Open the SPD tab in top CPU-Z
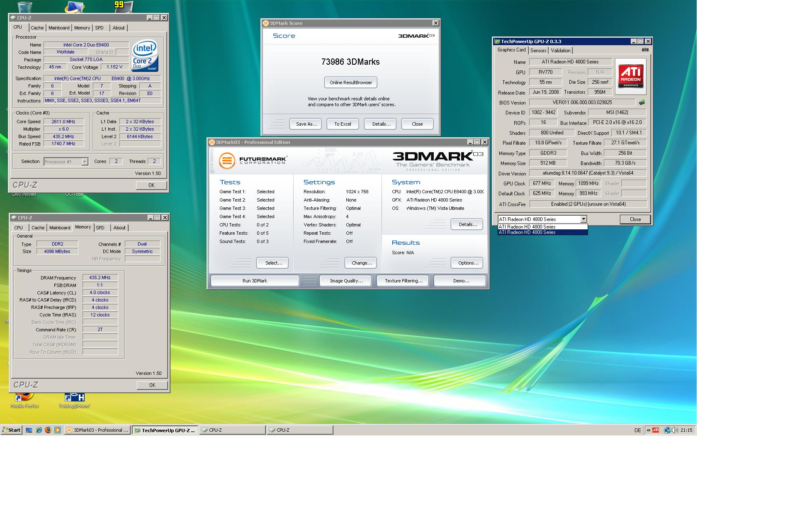Screen dimensions: 812x513 [x=99, y=28]
